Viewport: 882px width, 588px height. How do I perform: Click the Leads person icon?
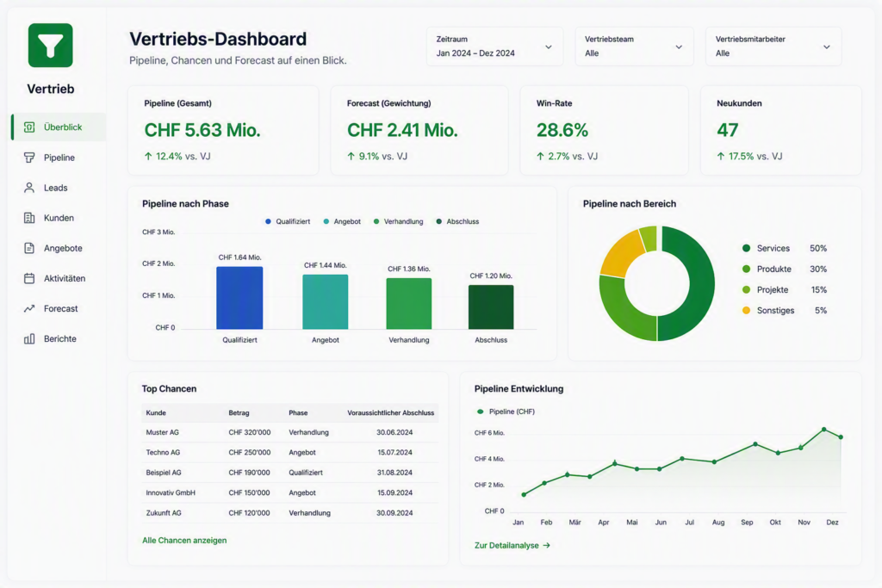(x=29, y=188)
